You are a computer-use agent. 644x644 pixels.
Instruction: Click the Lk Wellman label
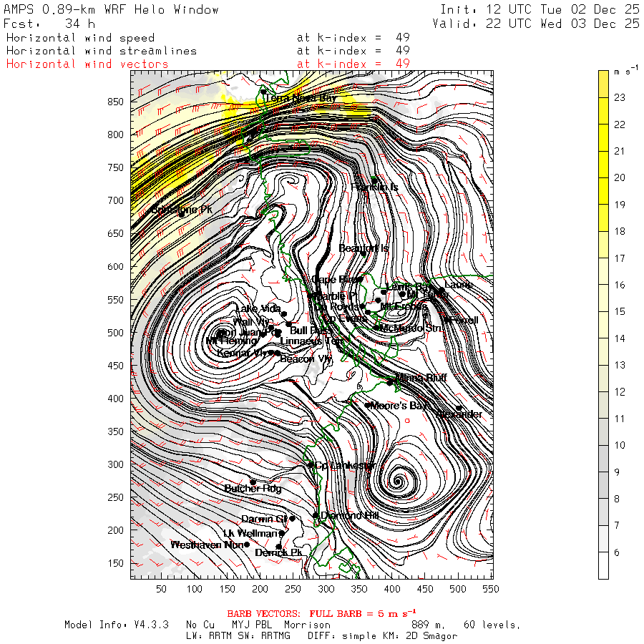click(x=250, y=534)
